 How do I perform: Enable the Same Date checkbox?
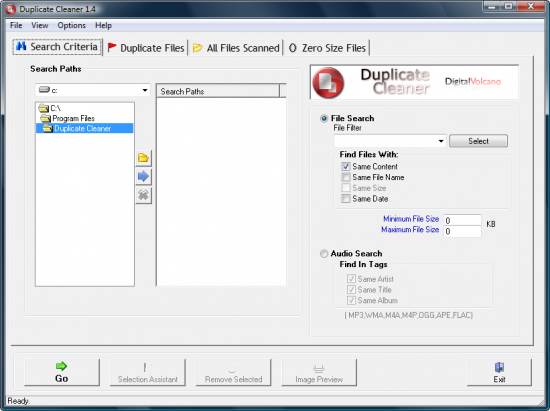click(346, 199)
